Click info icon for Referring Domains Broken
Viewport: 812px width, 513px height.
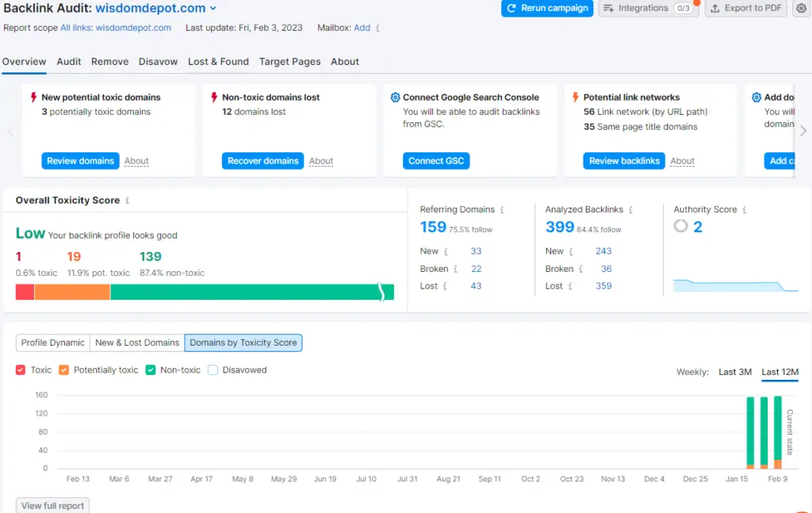pyautogui.click(x=455, y=269)
